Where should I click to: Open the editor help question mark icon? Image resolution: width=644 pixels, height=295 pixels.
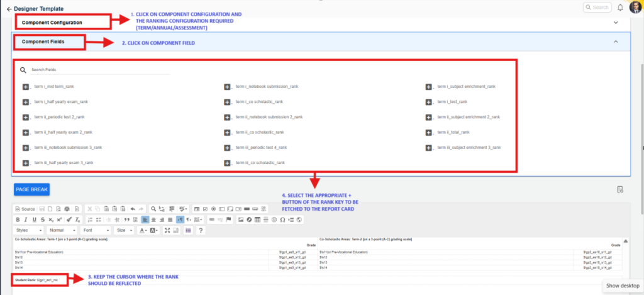point(201,231)
